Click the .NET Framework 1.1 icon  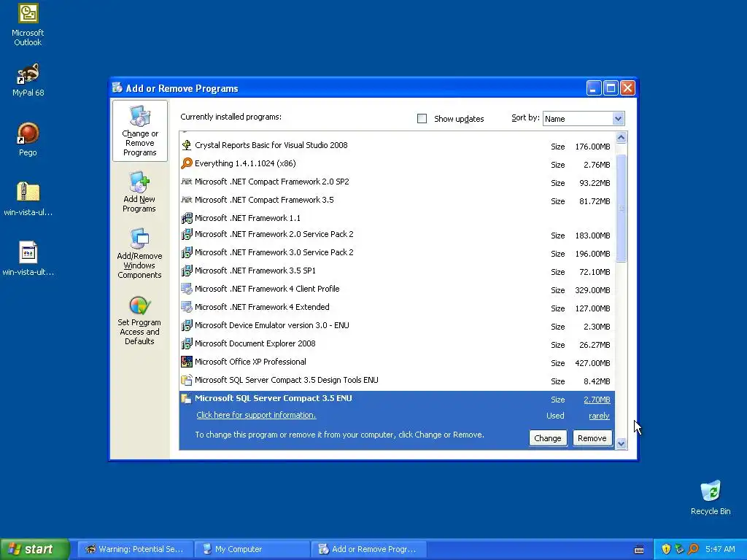click(187, 218)
